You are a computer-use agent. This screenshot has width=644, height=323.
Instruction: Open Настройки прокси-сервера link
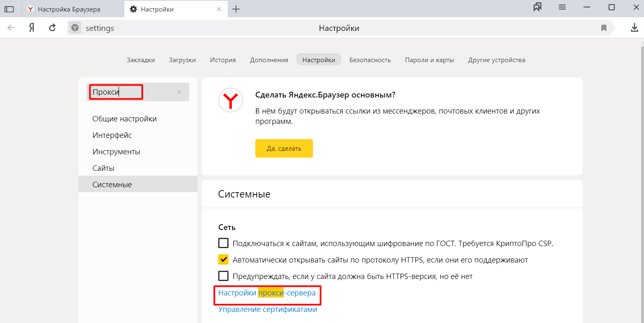point(267,293)
